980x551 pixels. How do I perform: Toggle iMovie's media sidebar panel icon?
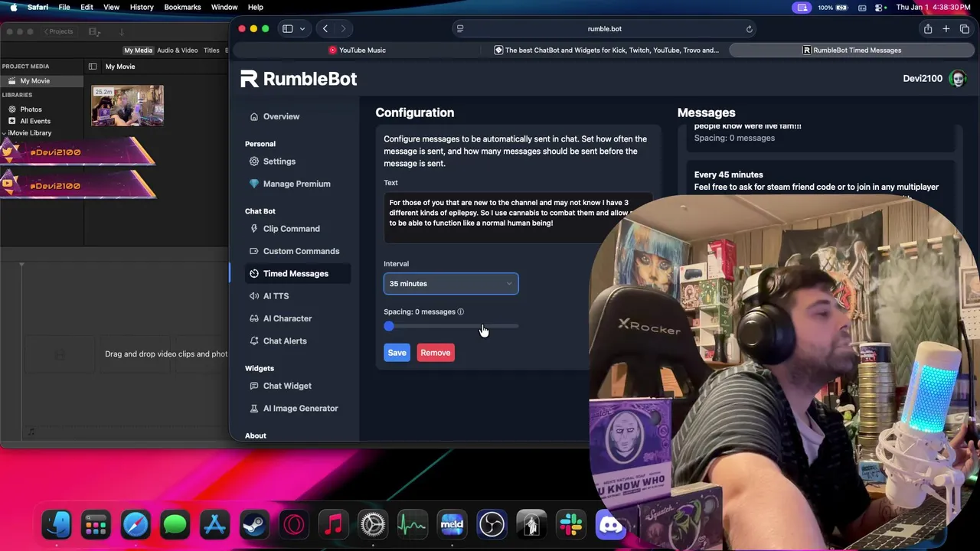coord(93,67)
